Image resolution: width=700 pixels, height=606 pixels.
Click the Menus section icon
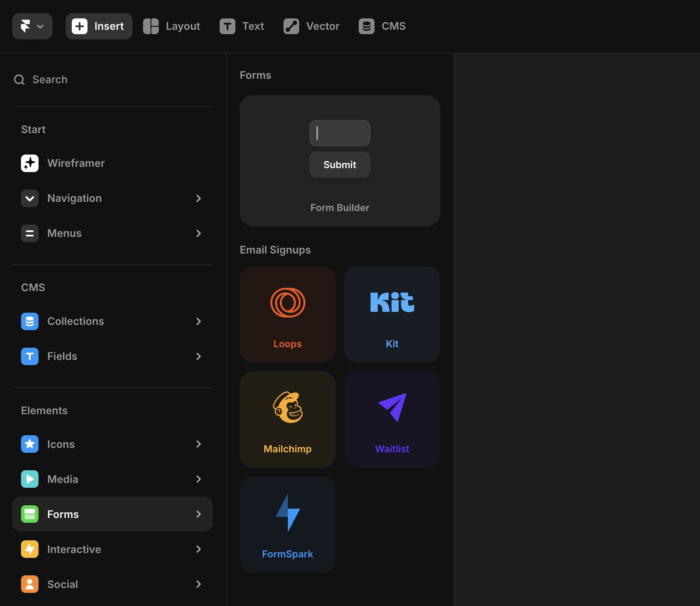pos(30,233)
